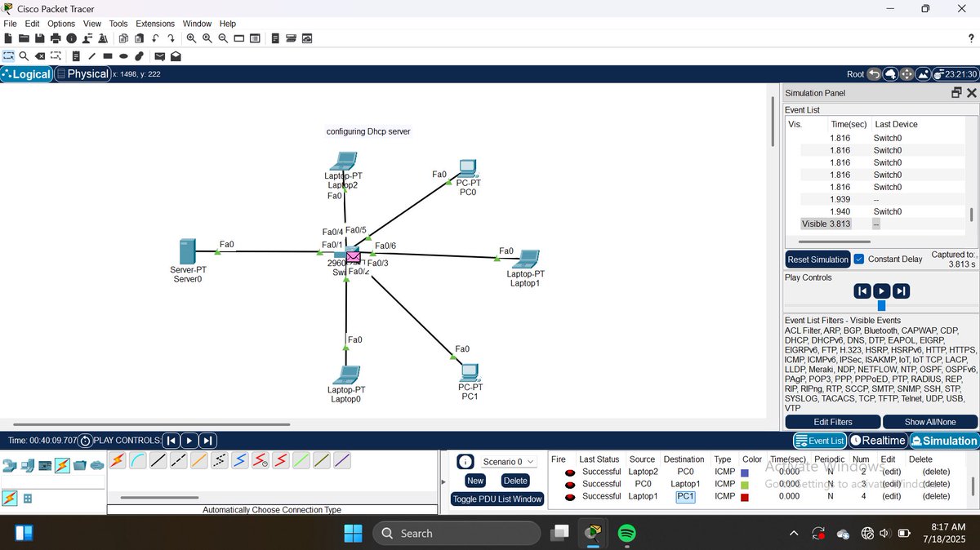Move the simulation speed slider handle

(x=881, y=305)
